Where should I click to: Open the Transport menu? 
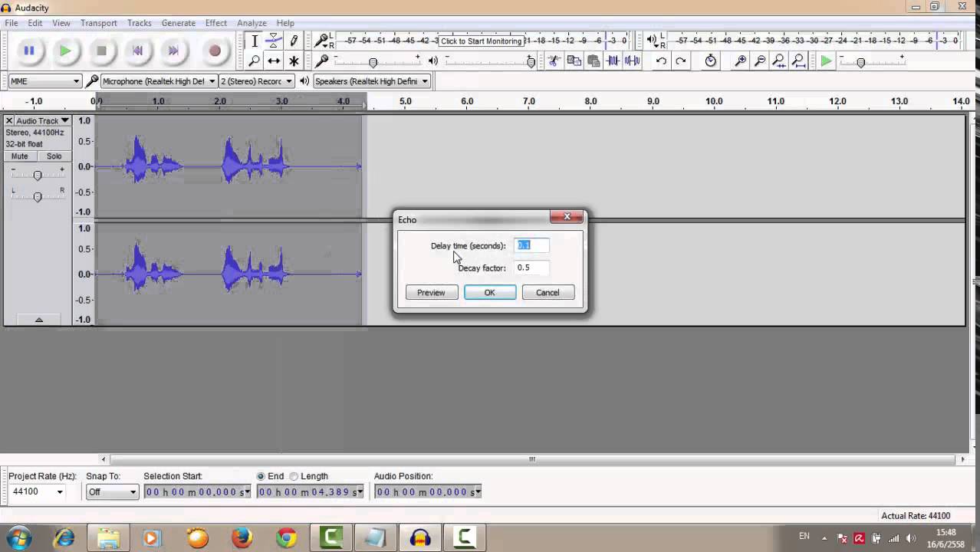99,23
